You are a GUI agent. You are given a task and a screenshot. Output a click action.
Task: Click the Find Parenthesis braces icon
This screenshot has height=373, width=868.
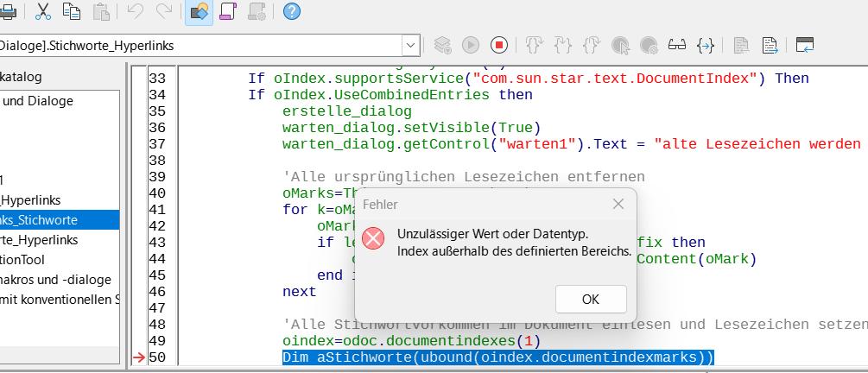coord(706,45)
